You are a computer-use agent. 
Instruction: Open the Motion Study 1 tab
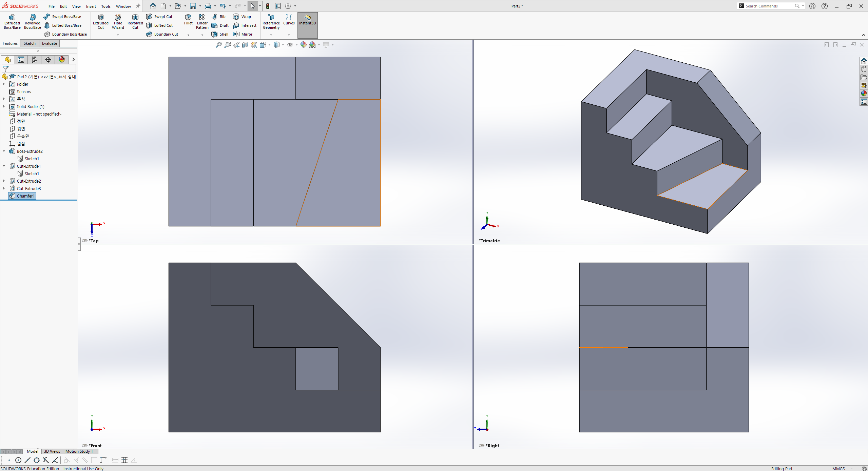point(79,451)
